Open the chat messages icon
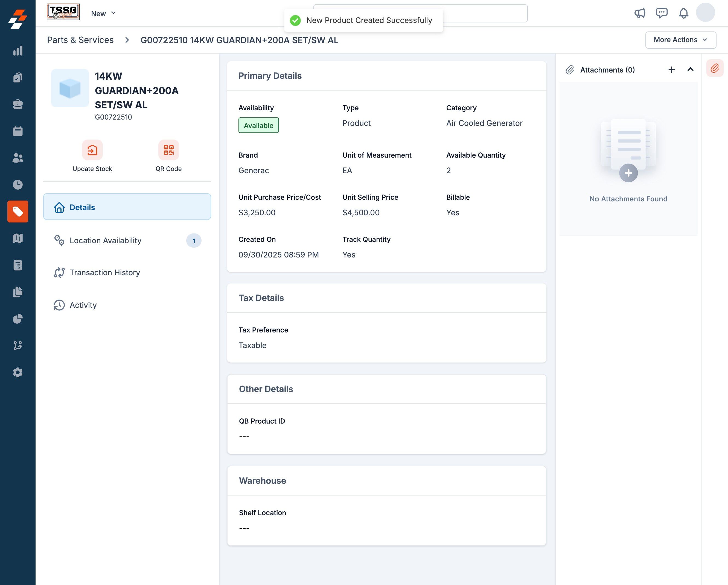 pyautogui.click(x=662, y=13)
